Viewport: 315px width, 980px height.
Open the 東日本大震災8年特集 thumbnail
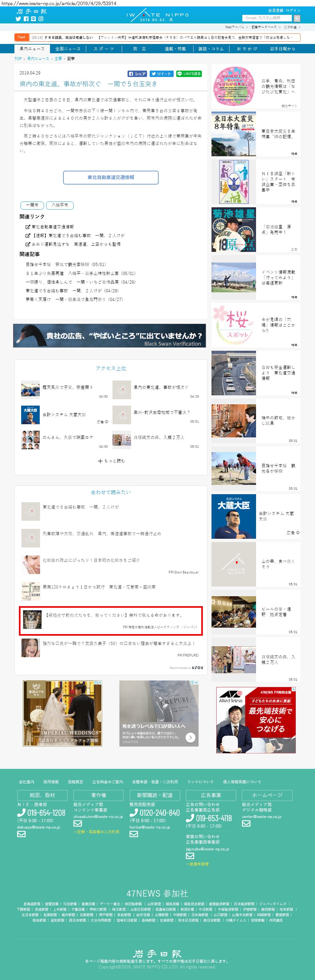click(x=234, y=134)
